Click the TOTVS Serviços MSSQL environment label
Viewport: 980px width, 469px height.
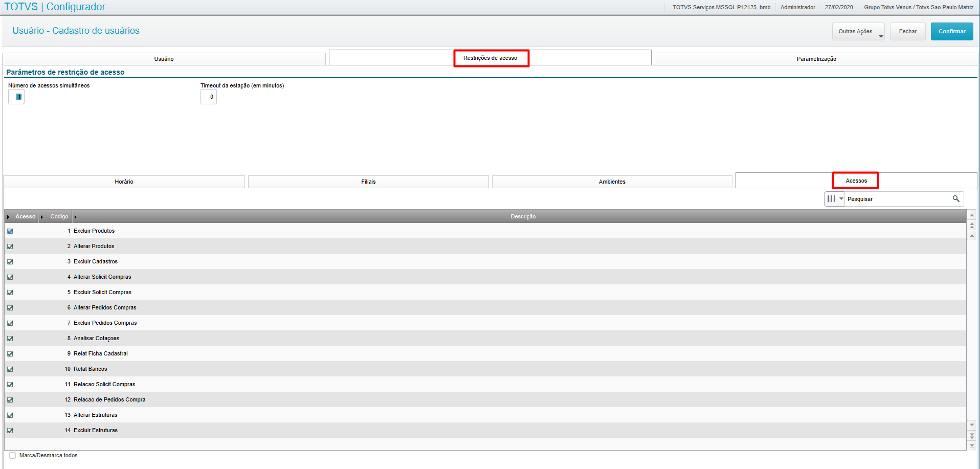tap(721, 7)
